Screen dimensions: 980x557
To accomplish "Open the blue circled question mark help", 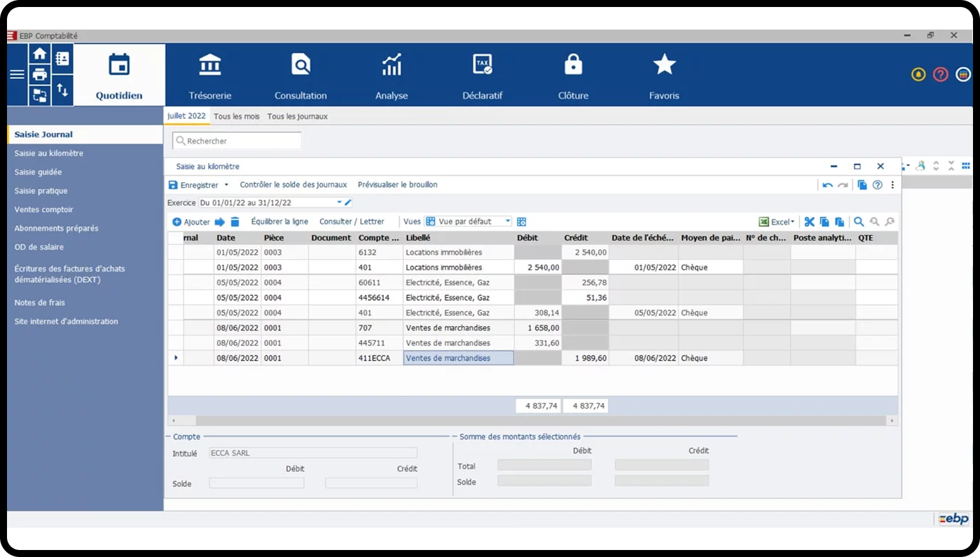I will coord(878,185).
